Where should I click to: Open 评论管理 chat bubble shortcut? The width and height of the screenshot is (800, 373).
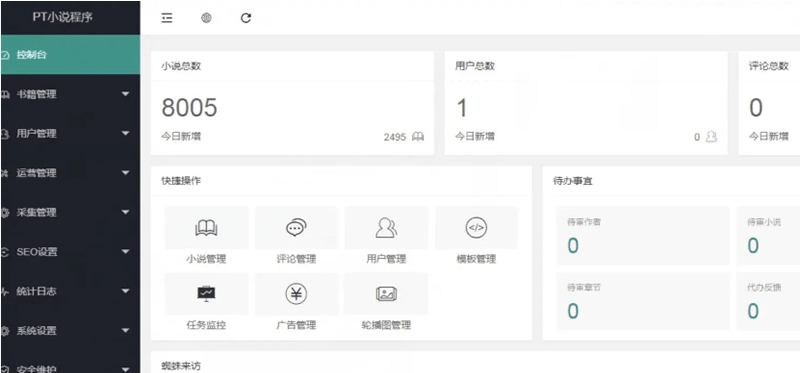(x=296, y=228)
